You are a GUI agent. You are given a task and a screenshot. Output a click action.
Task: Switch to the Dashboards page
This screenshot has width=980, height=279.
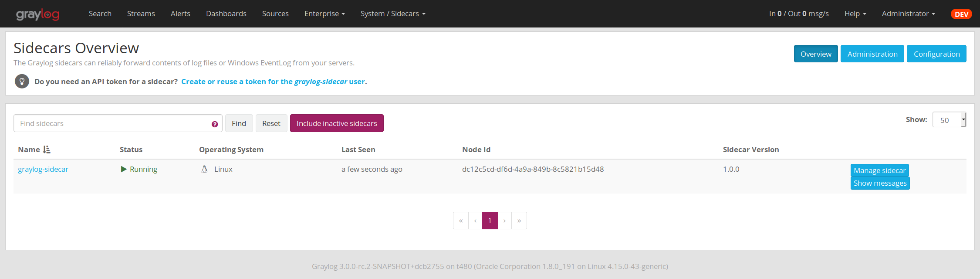(x=226, y=14)
